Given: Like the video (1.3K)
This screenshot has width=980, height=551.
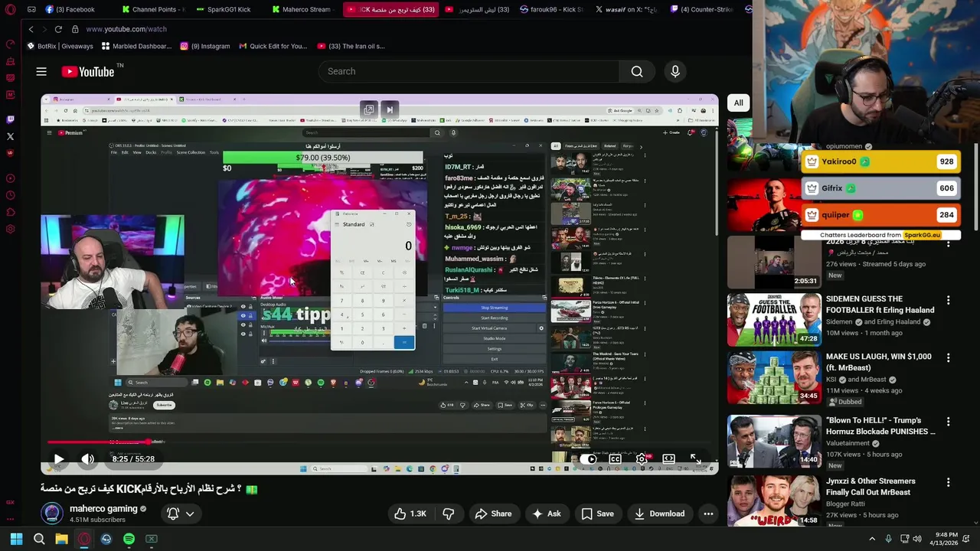Looking at the screenshot, I should click(x=410, y=514).
